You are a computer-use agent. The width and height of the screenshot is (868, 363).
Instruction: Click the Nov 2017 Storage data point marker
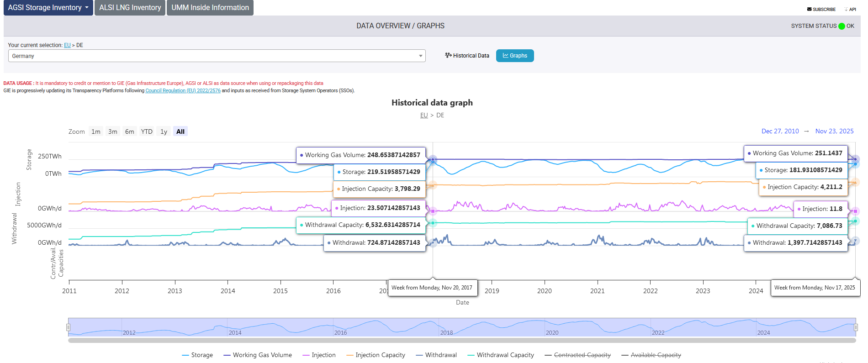(433, 161)
